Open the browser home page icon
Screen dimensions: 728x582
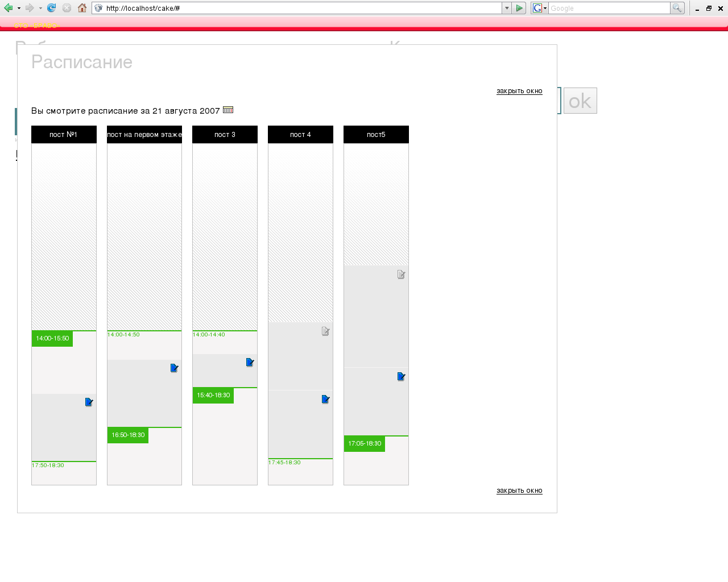pyautogui.click(x=82, y=8)
